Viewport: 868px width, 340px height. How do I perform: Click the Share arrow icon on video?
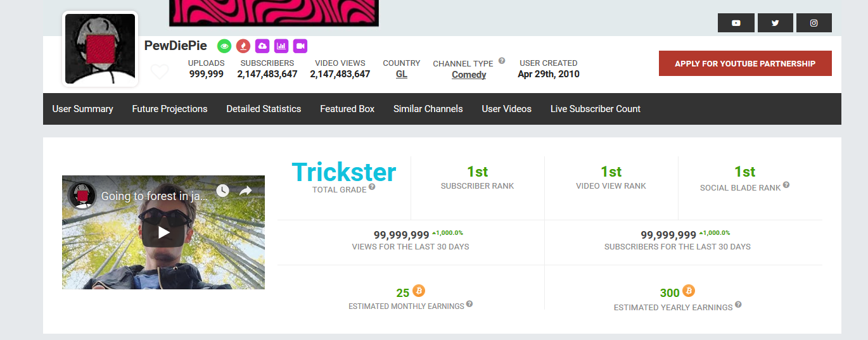pos(246,191)
